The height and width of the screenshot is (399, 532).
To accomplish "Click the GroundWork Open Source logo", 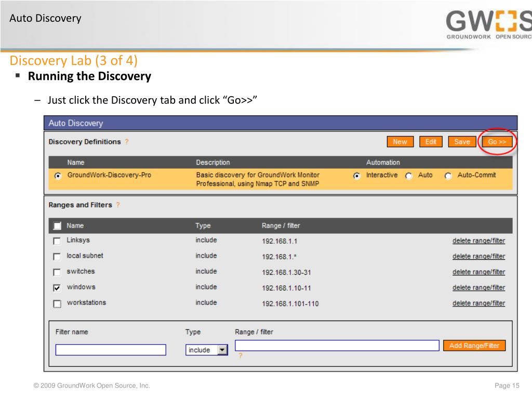I will click(x=488, y=25).
